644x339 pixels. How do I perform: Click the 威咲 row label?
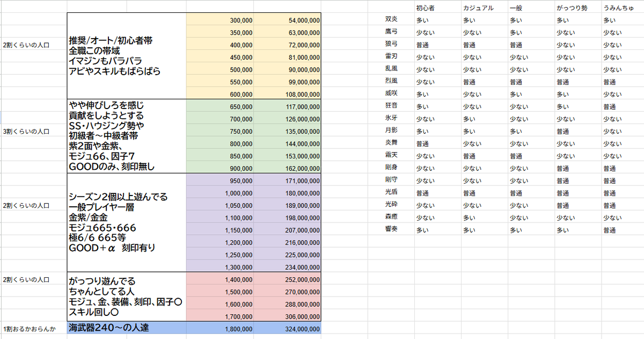click(391, 94)
